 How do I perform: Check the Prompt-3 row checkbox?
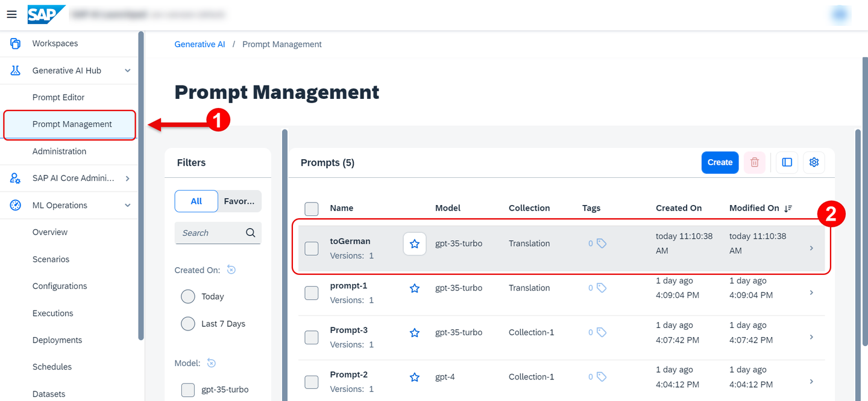point(312,338)
